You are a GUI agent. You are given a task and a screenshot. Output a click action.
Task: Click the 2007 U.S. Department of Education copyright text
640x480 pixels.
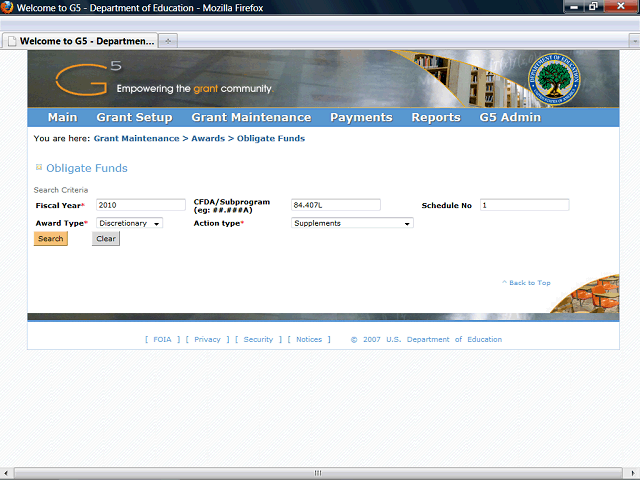(426, 339)
